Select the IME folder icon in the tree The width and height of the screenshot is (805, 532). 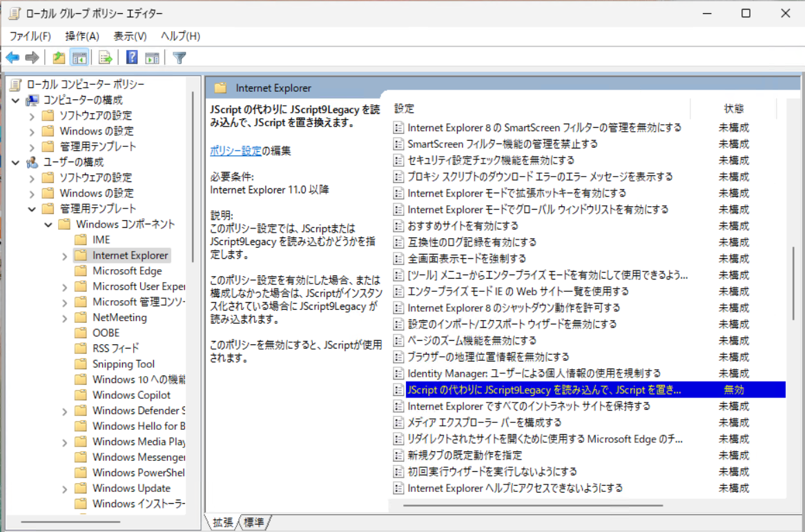(x=81, y=239)
